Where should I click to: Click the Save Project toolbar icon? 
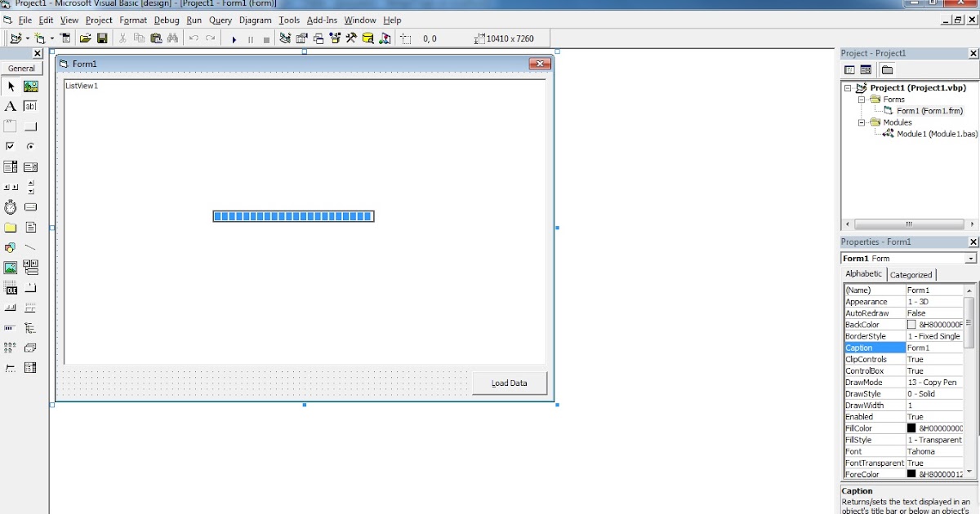[x=100, y=38]
